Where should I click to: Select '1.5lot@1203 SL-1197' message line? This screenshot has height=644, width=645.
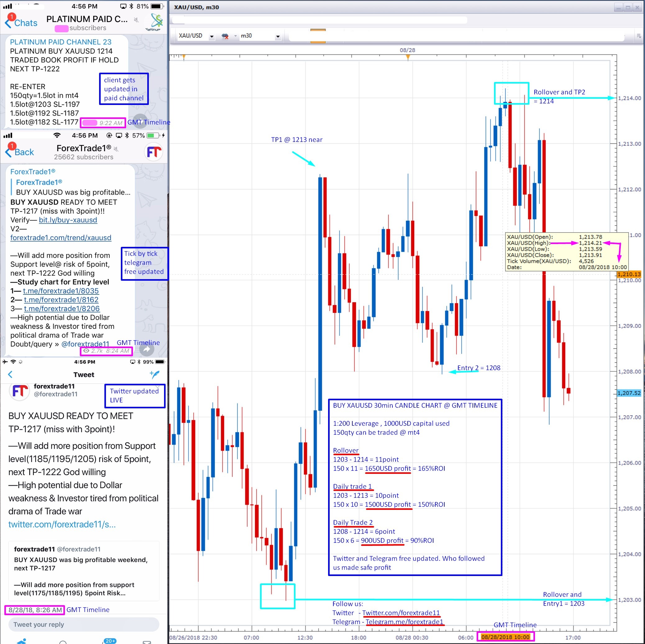[x=45, y=104]
